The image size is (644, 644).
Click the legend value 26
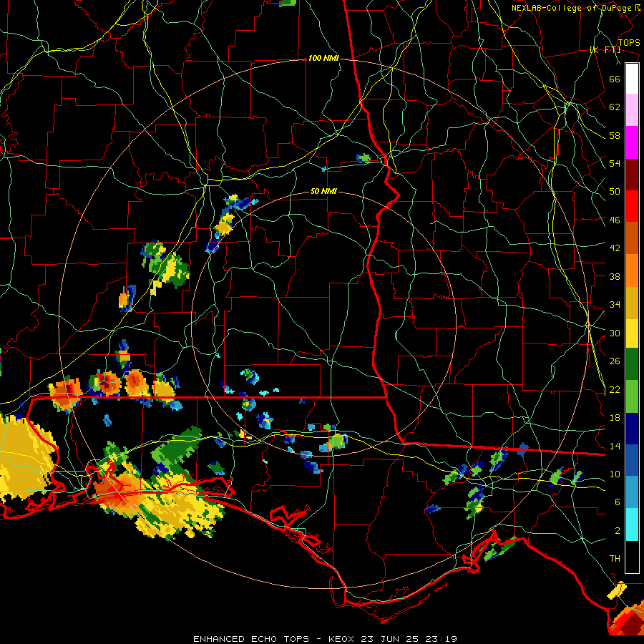pos(615,361)
